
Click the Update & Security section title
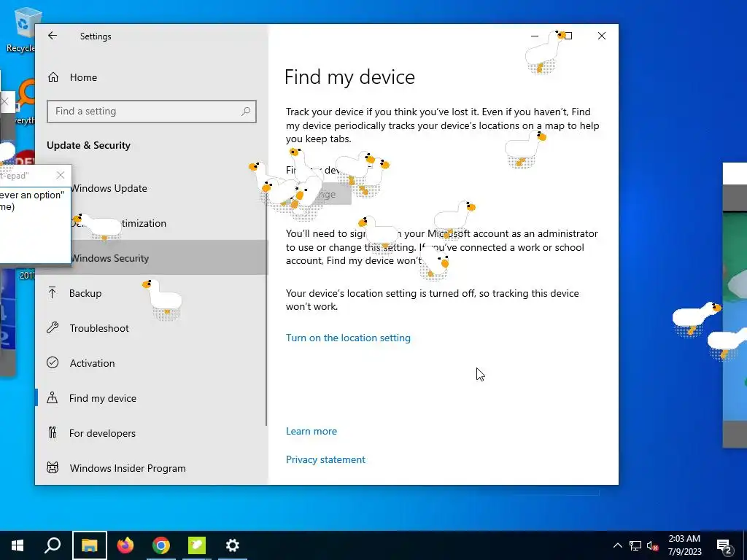pos(88,145)
